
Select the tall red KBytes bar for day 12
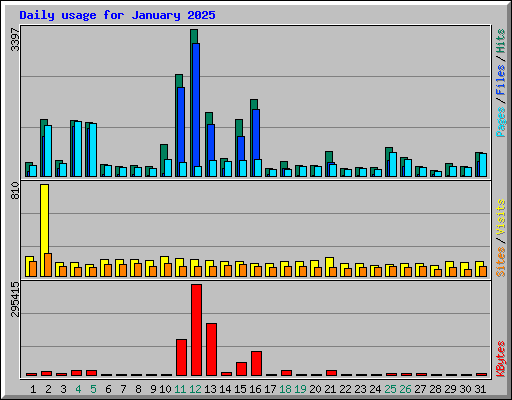196,330
